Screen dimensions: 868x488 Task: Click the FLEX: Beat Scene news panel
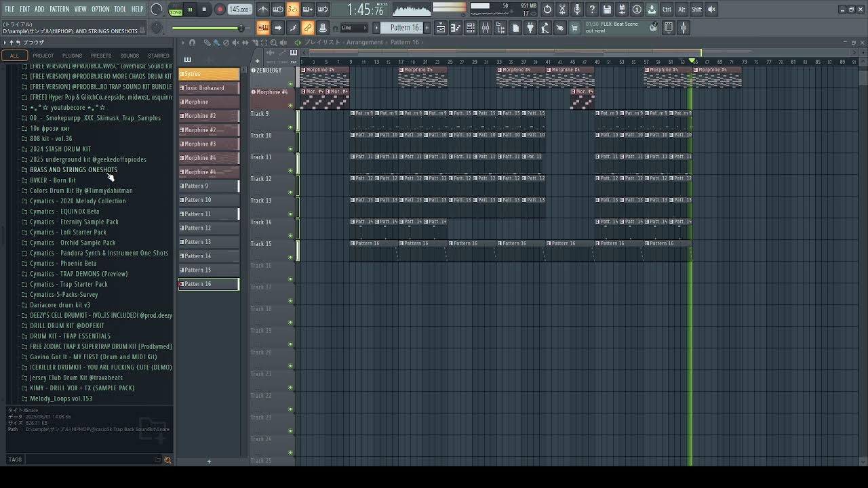coord(620,28)
